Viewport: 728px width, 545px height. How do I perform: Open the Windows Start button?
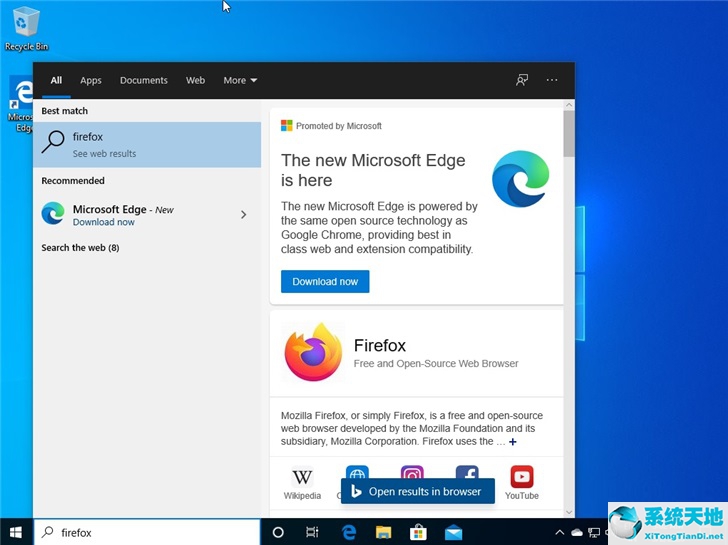(16, 532)
